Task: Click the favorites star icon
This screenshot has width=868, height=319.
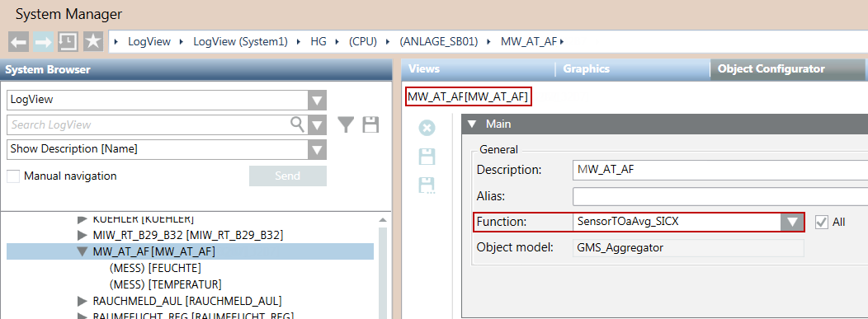Action: point(93,41)
